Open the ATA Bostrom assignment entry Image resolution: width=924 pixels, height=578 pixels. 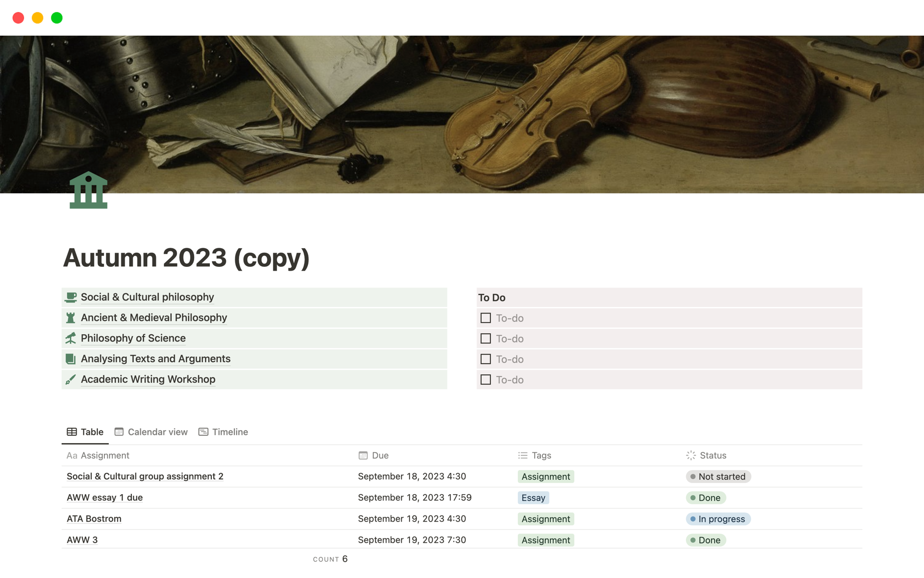[x=94, y=519]
